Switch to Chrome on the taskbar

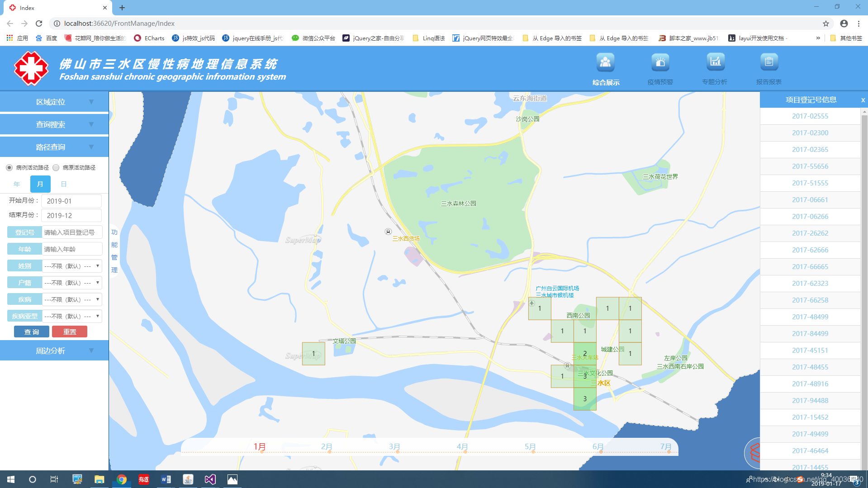click(122, 479)
